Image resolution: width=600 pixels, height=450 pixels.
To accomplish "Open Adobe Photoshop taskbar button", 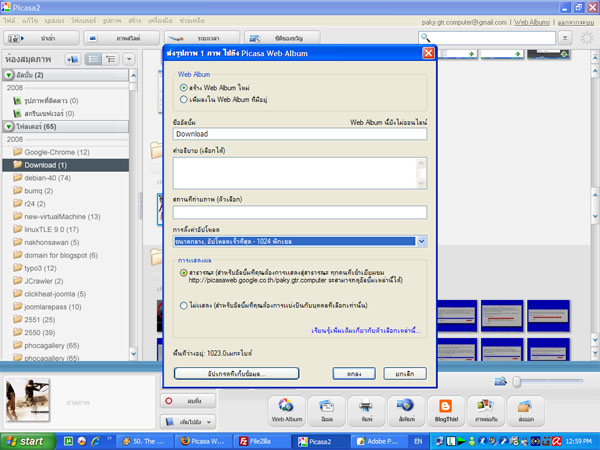I will [377, 441].
